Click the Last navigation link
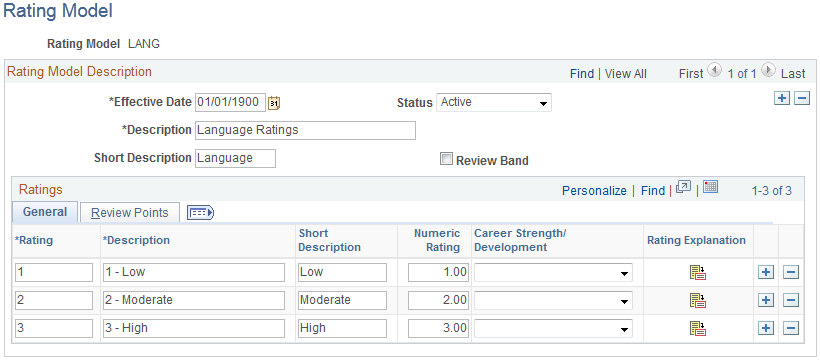Image resolution: width=820 pixels, height=360 pixels. pyautogui.click(x=793, y=74)
